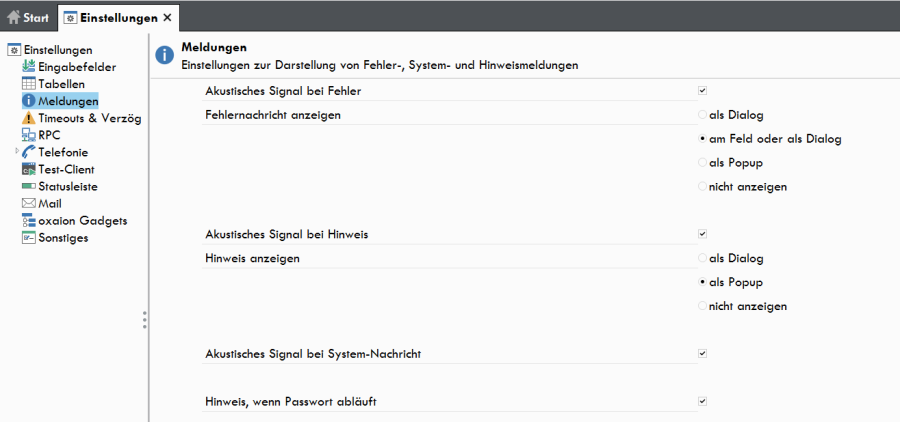
Task: Switch to the Start tab
Action: (28, 18)
